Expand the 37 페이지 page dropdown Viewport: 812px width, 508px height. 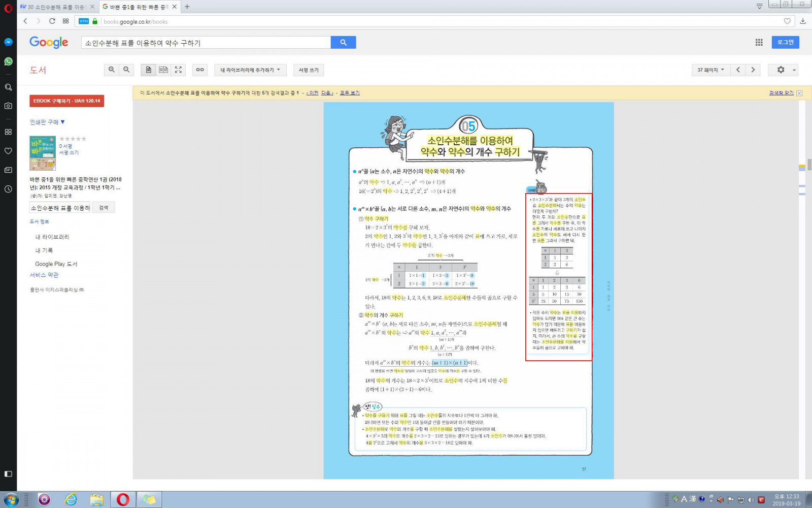710,70
